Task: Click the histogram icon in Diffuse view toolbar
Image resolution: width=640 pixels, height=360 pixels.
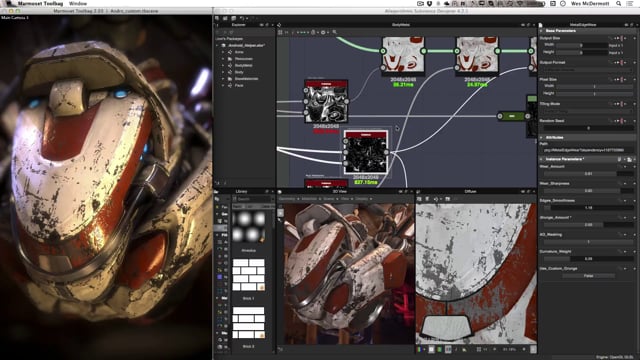Action: pos(448,199)
